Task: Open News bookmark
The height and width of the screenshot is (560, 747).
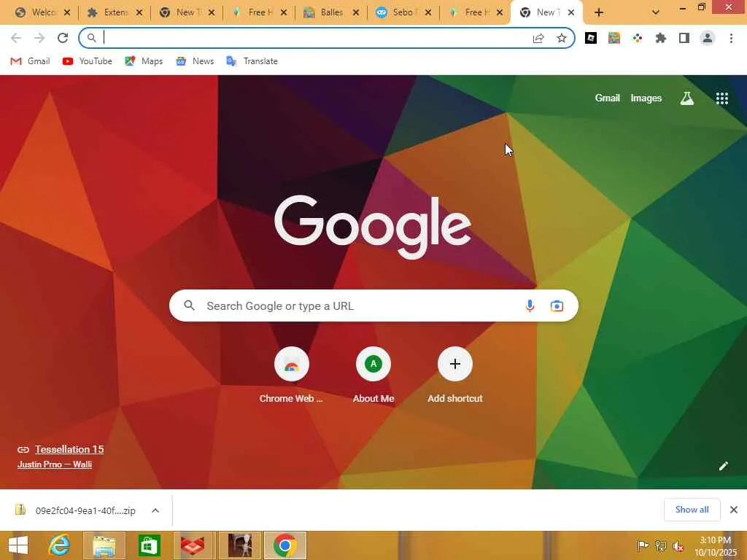Action: pos(195,61)
